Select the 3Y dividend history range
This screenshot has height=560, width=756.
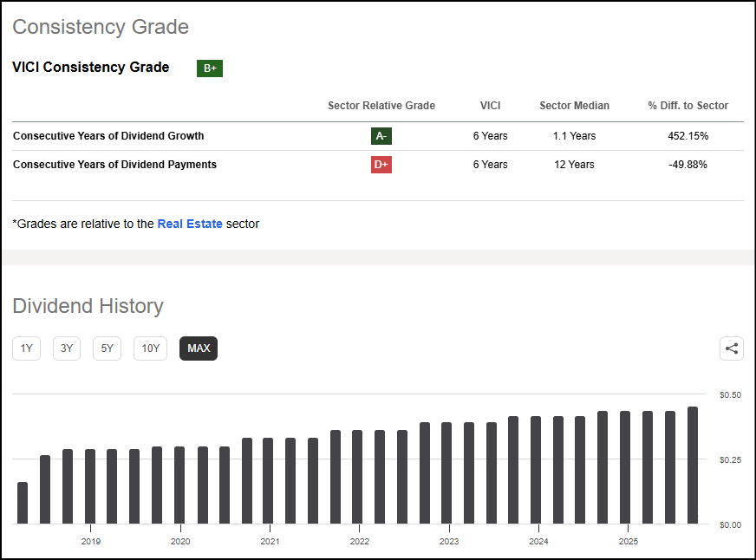pyautogui.click(x=67, y=348)
